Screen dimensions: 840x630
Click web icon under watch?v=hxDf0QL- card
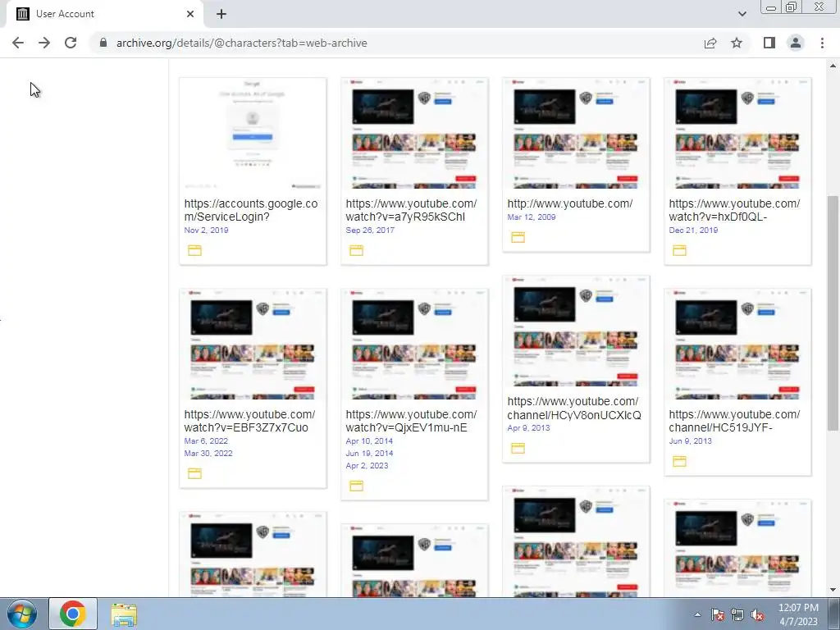pos(679,250)
